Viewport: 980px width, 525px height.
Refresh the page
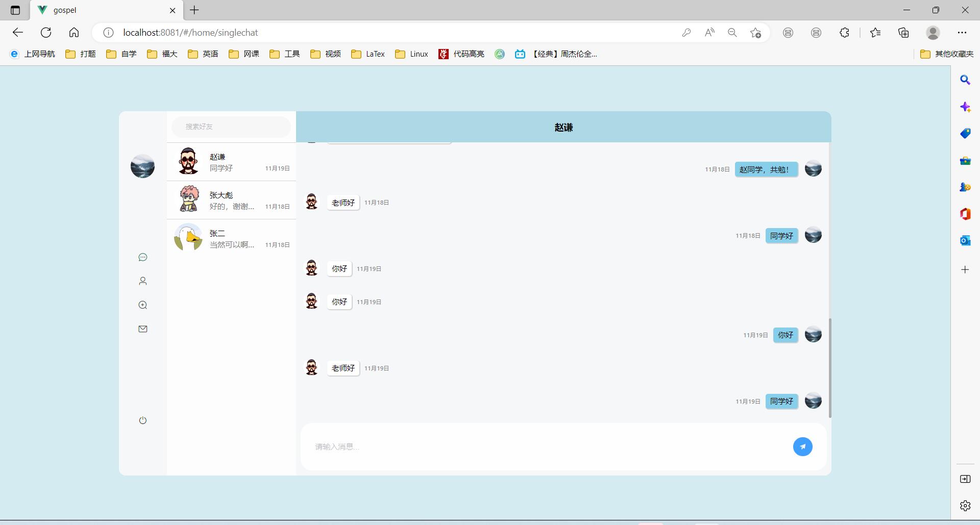pyautogui.click(x=46, y=33)
